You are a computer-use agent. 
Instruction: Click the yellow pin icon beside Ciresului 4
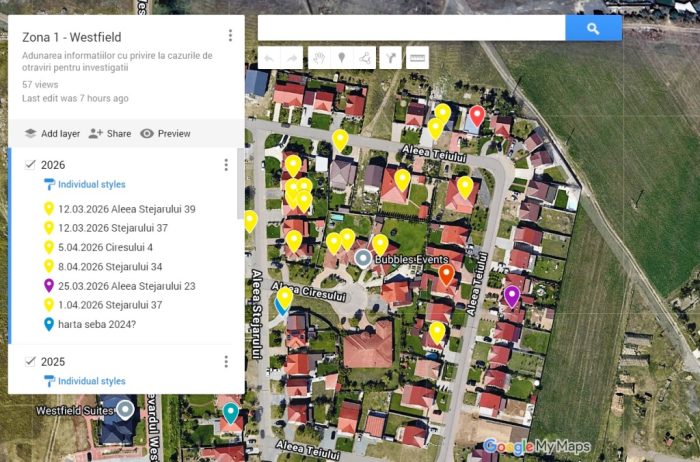tap(49, 247)
